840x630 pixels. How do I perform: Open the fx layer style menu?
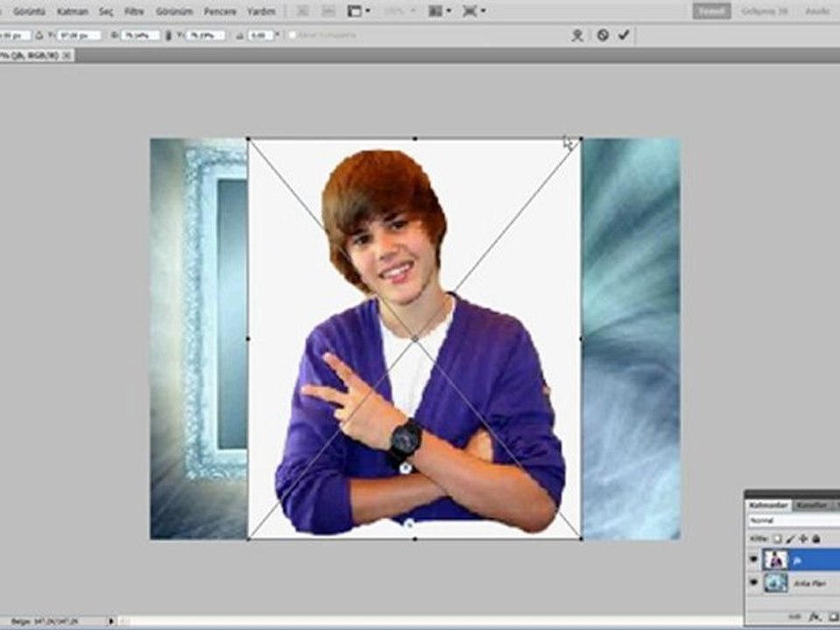815,617
